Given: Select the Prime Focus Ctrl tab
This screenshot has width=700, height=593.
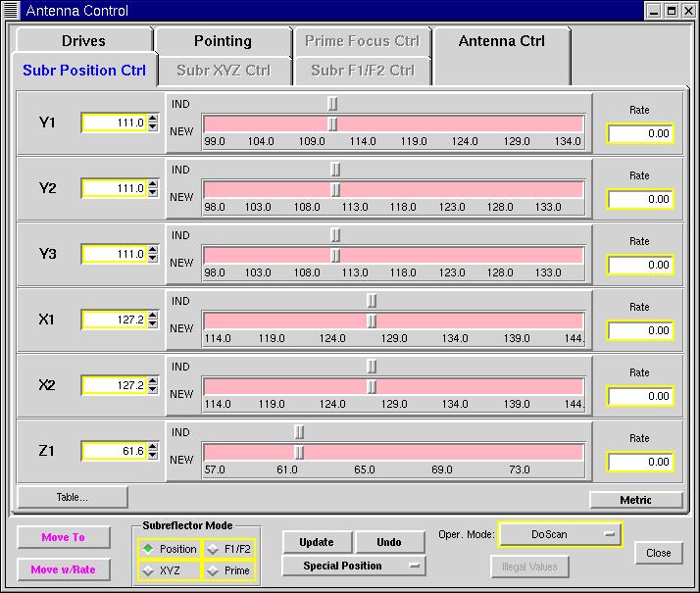Looking at the screenshot, I should pos(362,40).
